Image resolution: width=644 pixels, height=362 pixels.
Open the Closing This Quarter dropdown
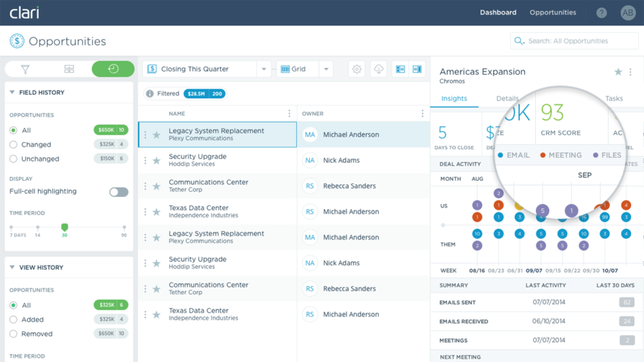tap(264, 69)
